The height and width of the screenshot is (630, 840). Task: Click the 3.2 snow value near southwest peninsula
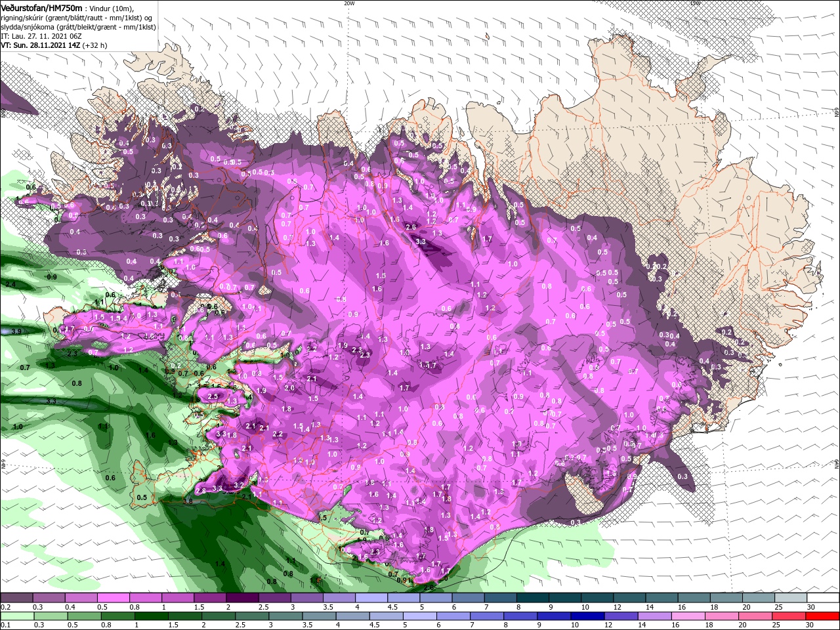239,485
